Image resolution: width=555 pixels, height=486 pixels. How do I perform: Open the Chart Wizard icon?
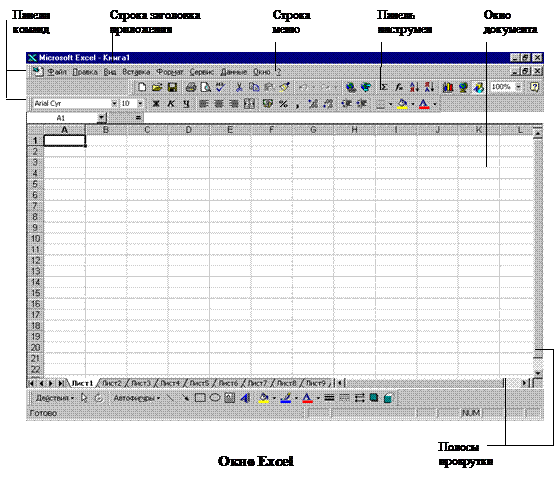click(x=448, y=87)
